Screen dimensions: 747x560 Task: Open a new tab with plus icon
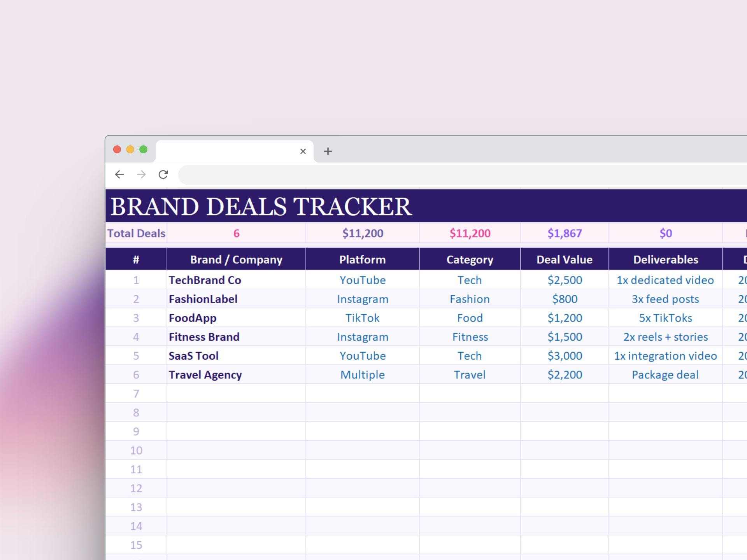tap(328, 151)
